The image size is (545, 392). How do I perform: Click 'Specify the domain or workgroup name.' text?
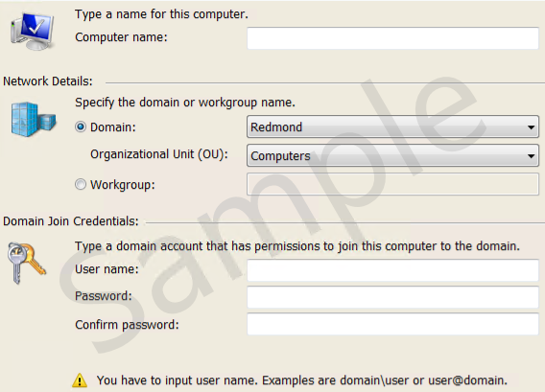pyautogui.click(x=185, y=103)
